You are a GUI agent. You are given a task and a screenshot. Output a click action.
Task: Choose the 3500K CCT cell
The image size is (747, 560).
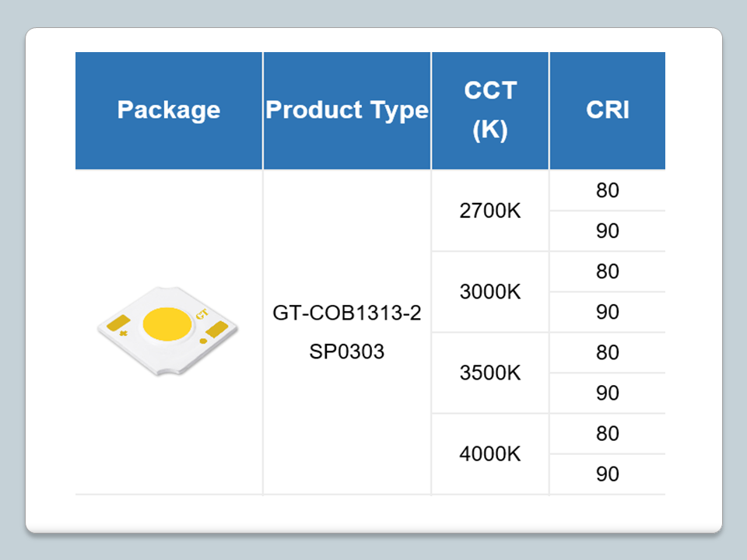490,373
